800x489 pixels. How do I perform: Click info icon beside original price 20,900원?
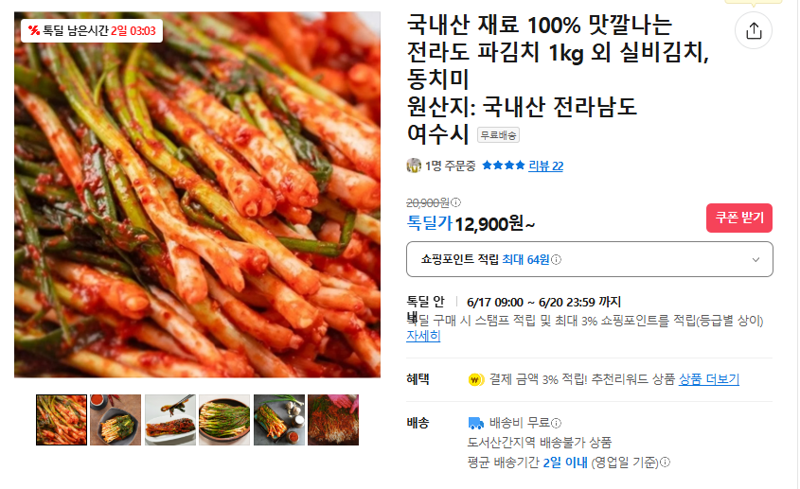[456, 203]
